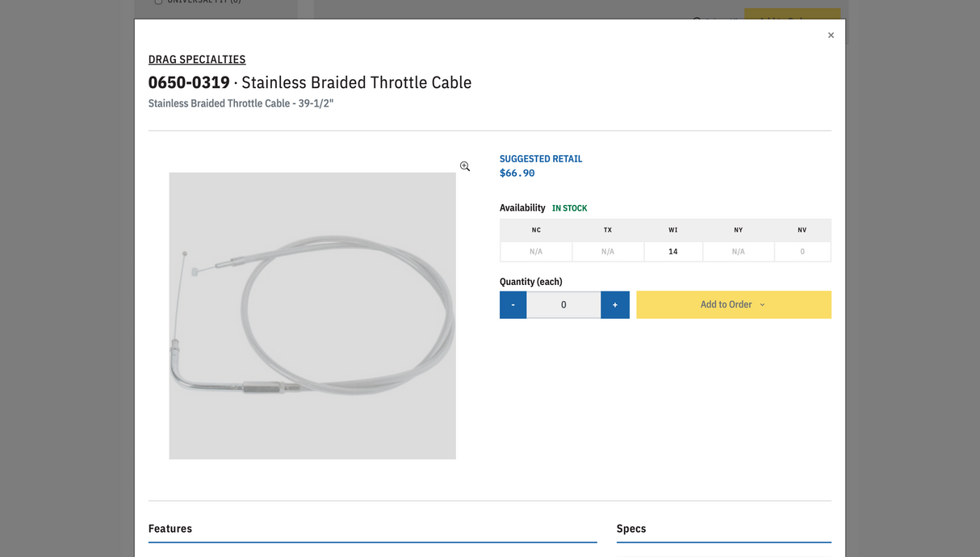Screen dimensions: 980x557
Task: Select part number 0650-0319
Action: pos(189,82)
